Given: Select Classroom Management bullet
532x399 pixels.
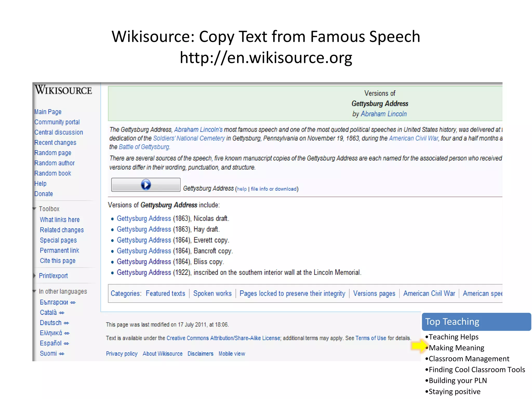Looking at the screenshot, I should [469, 358].
